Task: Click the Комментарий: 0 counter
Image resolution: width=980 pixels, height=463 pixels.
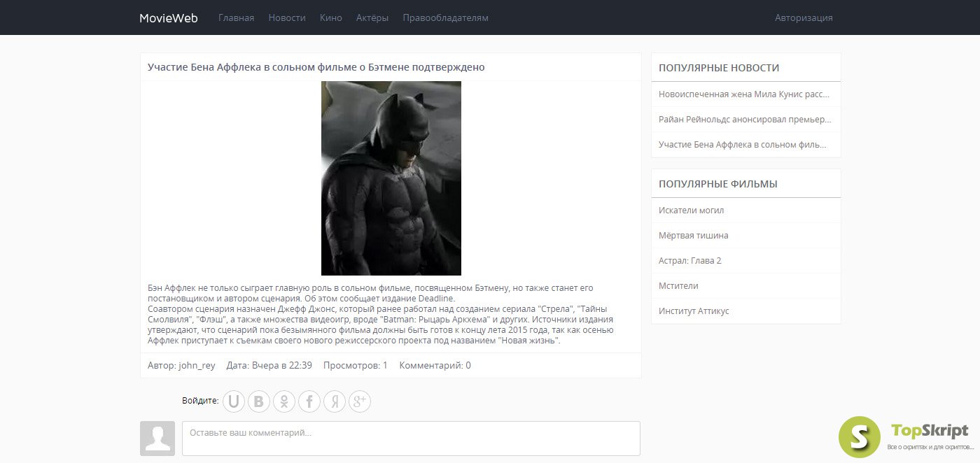Action: (435, 365)
